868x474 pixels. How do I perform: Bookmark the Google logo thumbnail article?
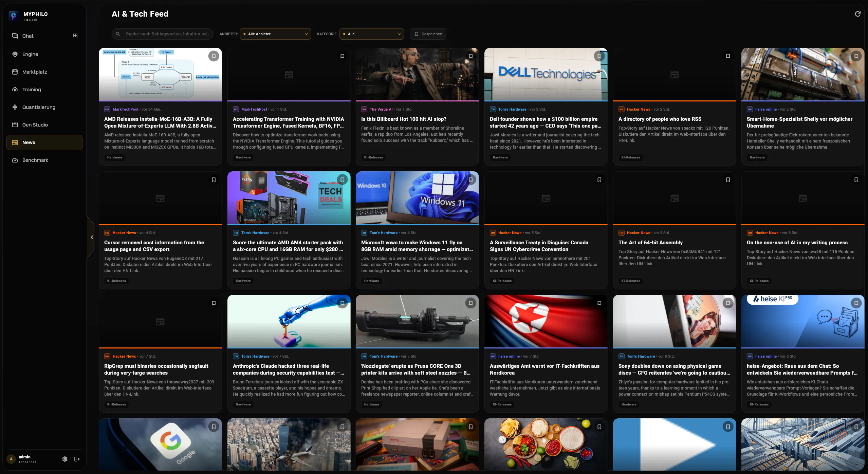tap(214, 426)
